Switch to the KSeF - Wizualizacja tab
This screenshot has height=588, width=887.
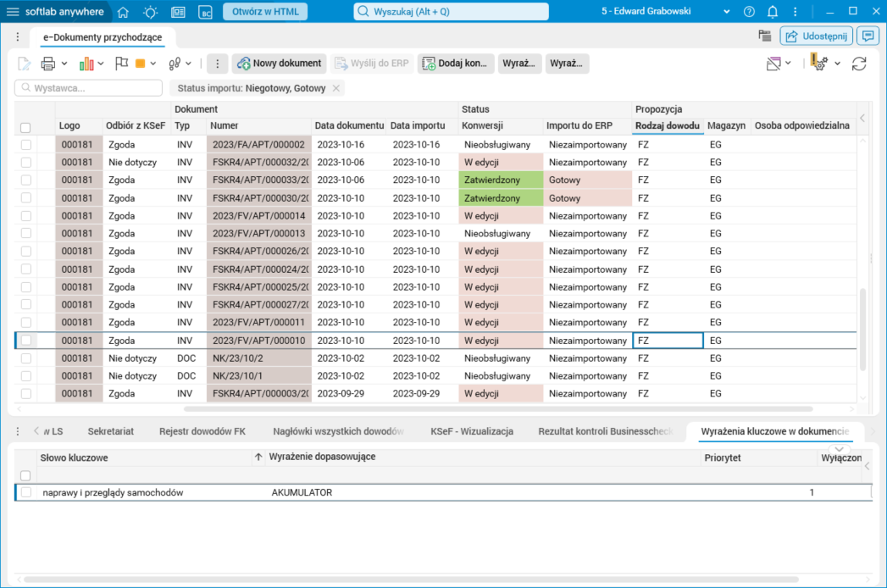(472, 431)
